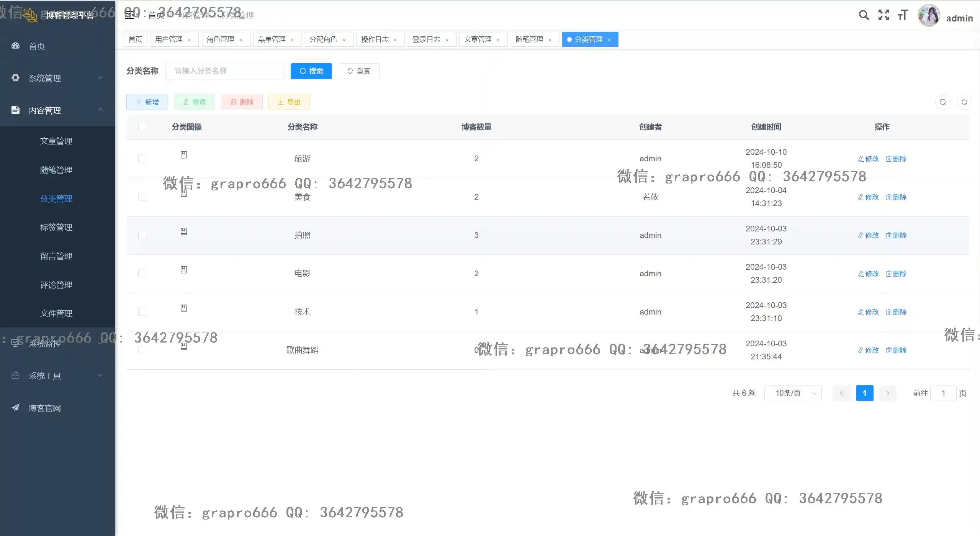
Task: Hide search bar using round search icon
Action: tap(942, 102)
